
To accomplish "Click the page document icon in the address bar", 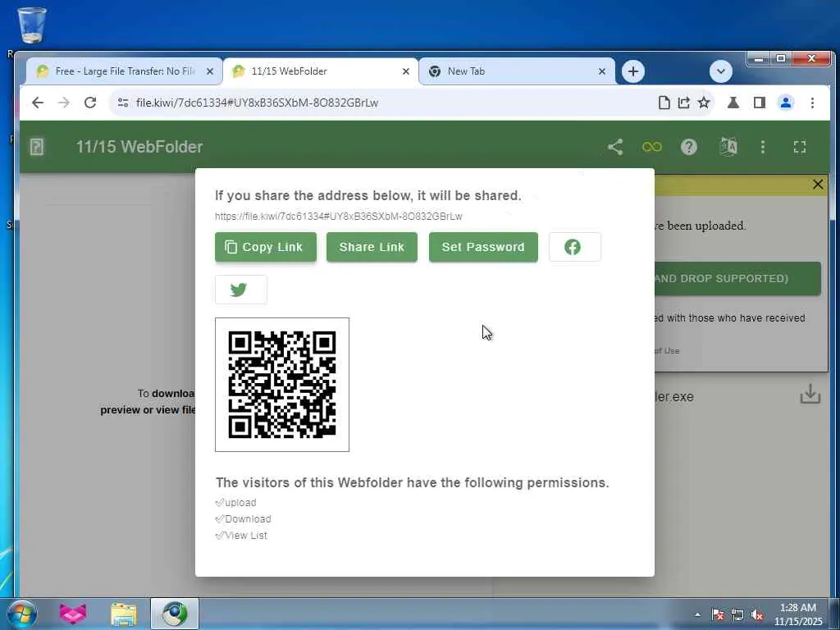I will (664, 103).
